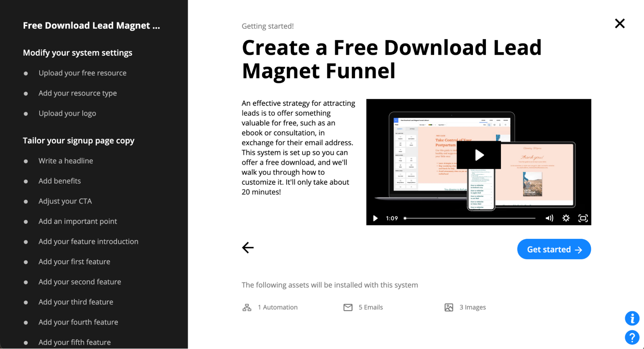Click the Images asset icon
Viewport: 644px width, 349px height.
click(x=449, y=307)
